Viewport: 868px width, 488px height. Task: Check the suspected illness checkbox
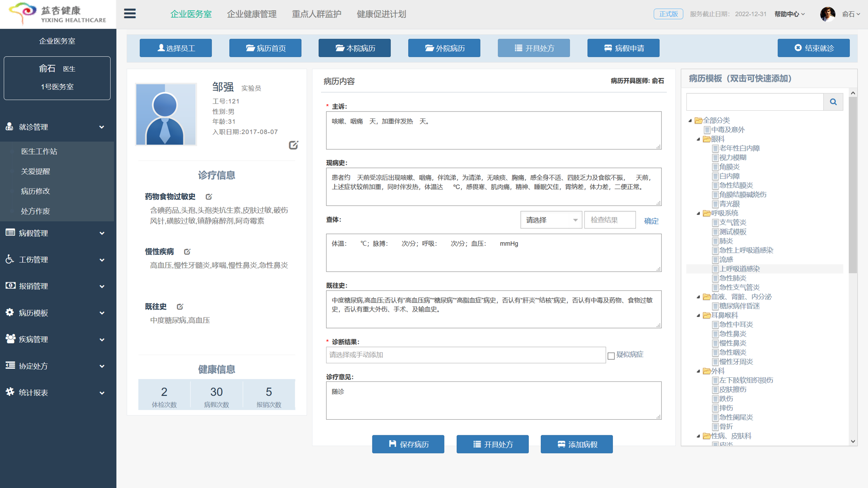point(611,356)
